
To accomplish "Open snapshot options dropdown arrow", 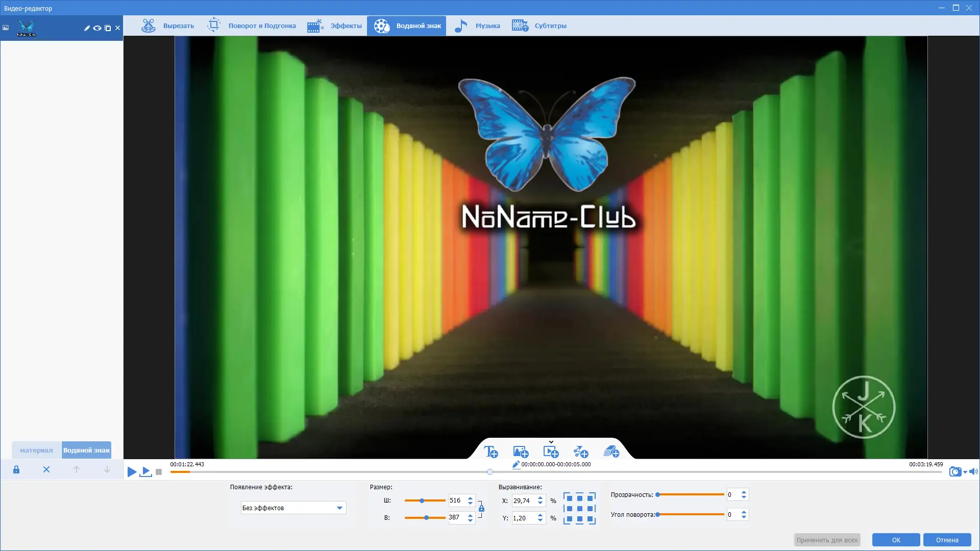I will 965,472.
